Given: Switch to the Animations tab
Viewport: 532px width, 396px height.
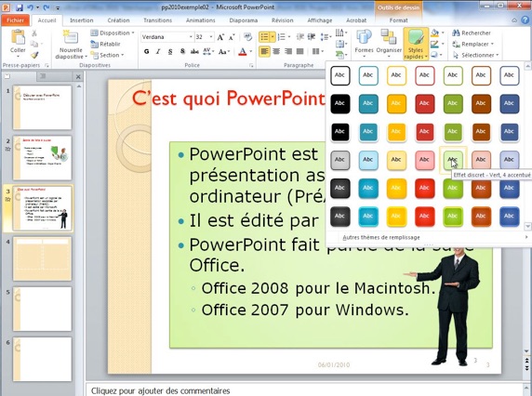Looking at the screenshot, I should click(200, 20).
